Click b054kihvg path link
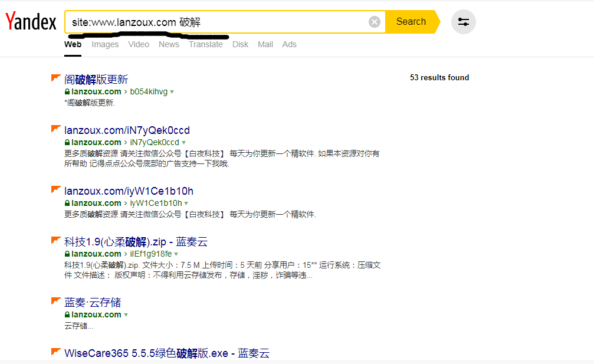 tap(149, 91)
